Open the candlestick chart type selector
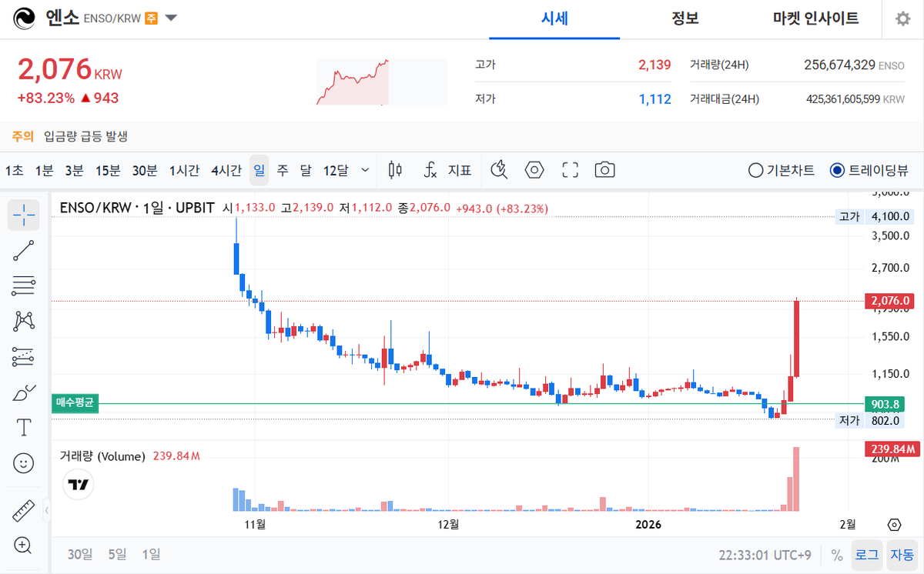This screenshot has height=574, width=924. click(x=396, y=170)
